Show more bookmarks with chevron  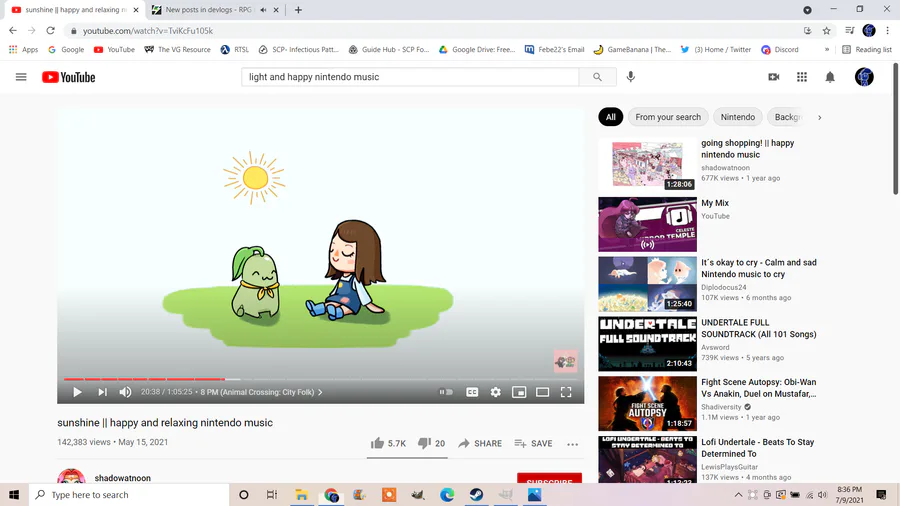(x=827, y=50)
